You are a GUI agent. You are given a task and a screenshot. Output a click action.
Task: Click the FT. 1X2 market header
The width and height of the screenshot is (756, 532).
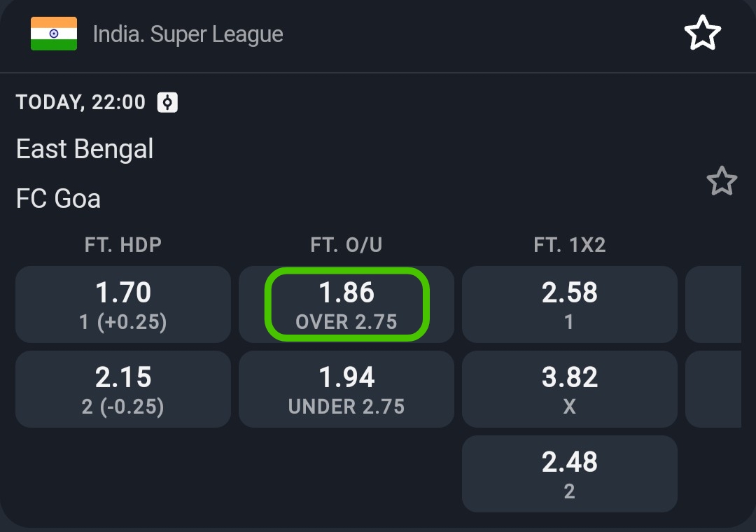click(570, 244)
